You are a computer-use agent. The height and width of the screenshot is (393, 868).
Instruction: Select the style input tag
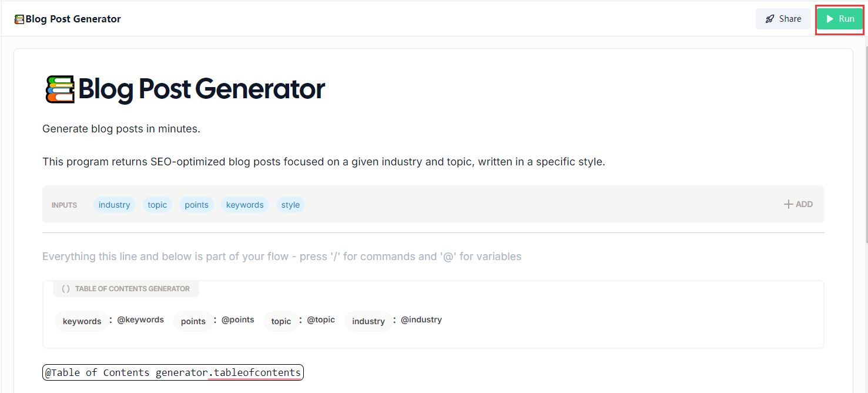[290, 205]
